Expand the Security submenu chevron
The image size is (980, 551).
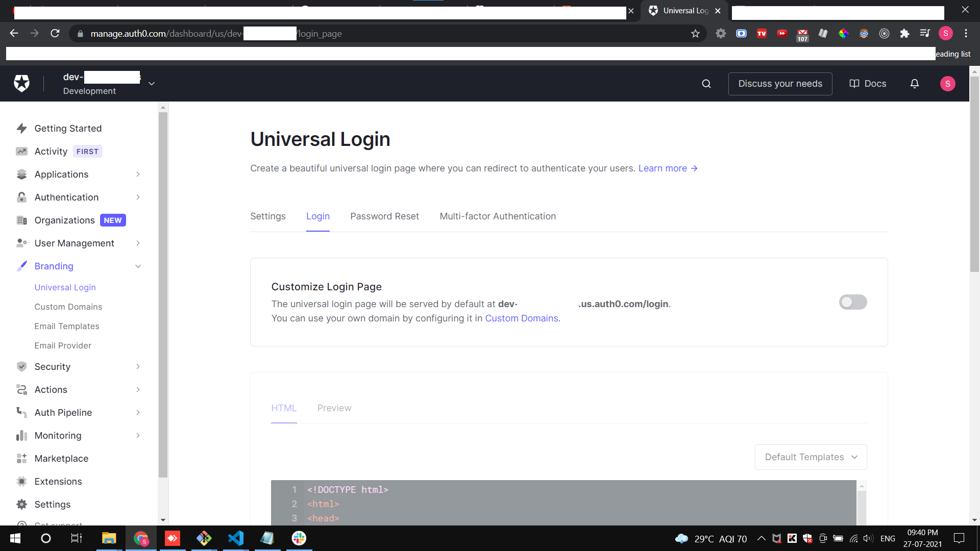point(138,367)
